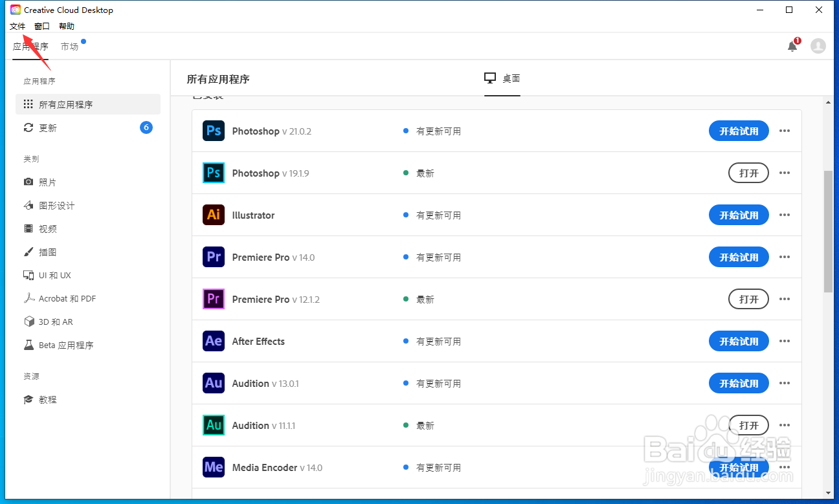Click the Premiere Pro v 12.1.2 icon

pos(214,299)
